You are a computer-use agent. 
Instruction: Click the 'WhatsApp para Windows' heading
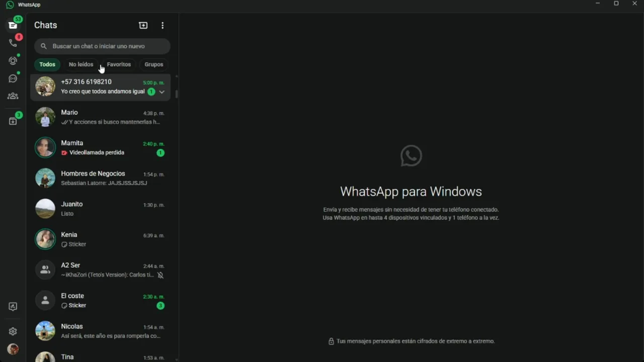(411, 192)
